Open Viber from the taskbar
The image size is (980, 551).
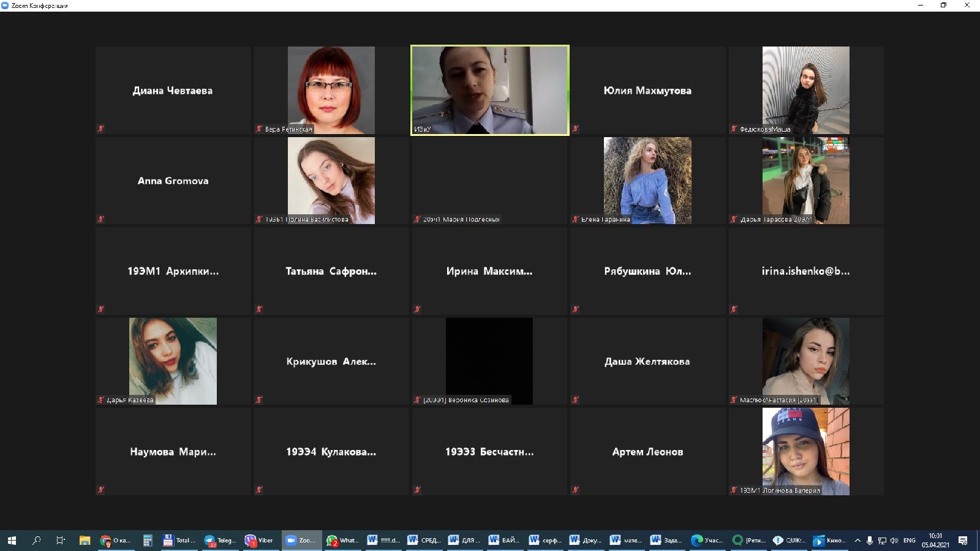pos(259,540)
